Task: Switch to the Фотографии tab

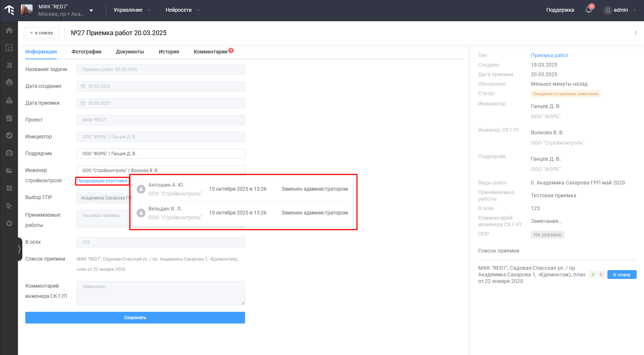Action: (x=86, y=52)
